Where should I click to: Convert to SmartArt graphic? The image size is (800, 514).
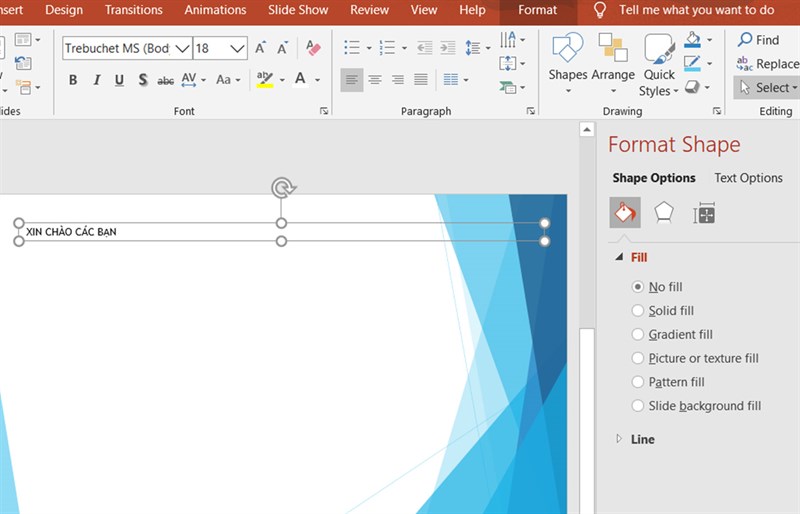(512, 87)
